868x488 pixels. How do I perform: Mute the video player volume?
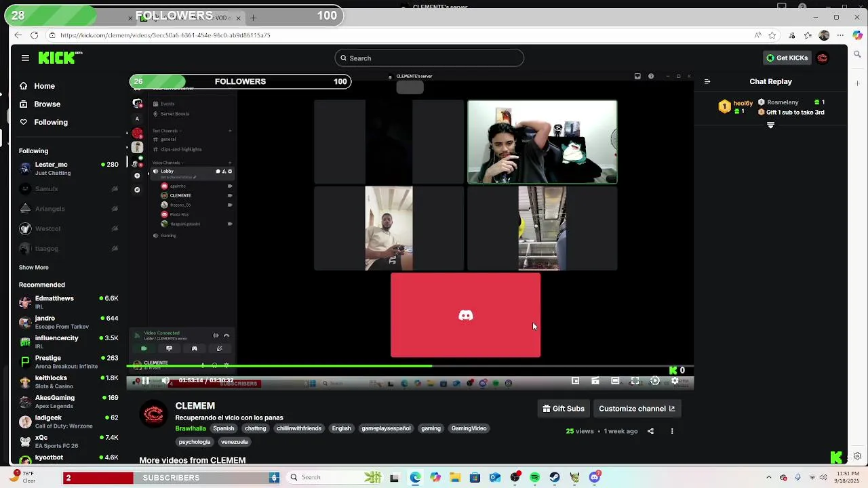pos(165,381)
